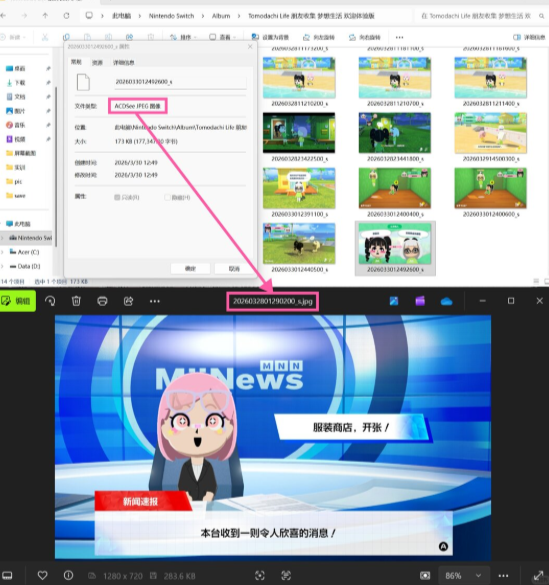Go back in File Explorer
The height and width of the screenshot is (585, 549).
pyautogui.click(x=3, y=16)
